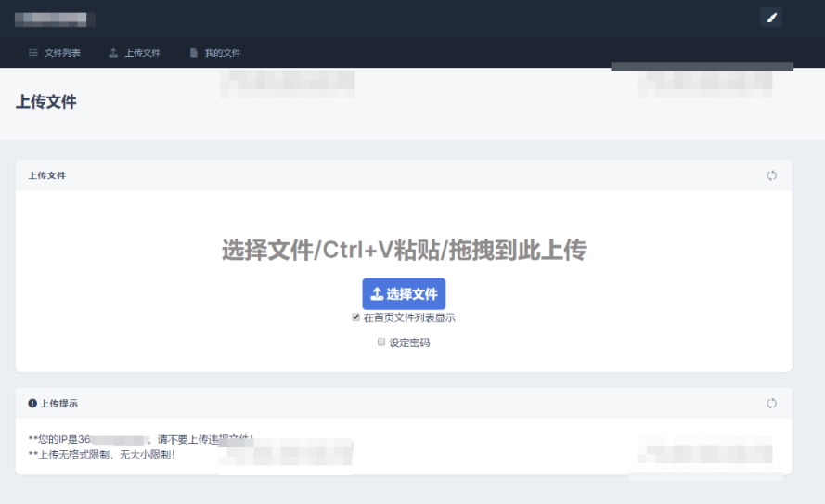Screen dimensions: 825x504
Task: Select the 上传文件 navigation label
Action: (x=143, y=53)
